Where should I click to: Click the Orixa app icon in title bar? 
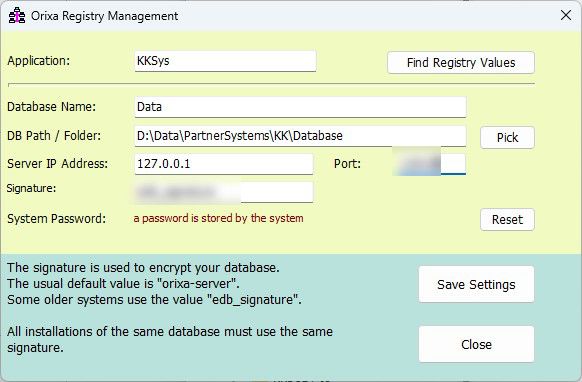[17, 16]
